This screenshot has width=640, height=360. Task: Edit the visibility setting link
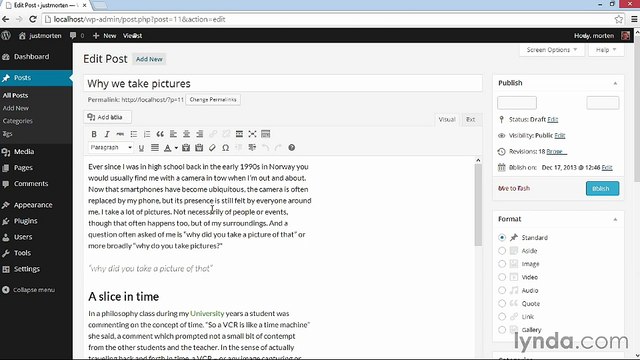tap(560, 136)
